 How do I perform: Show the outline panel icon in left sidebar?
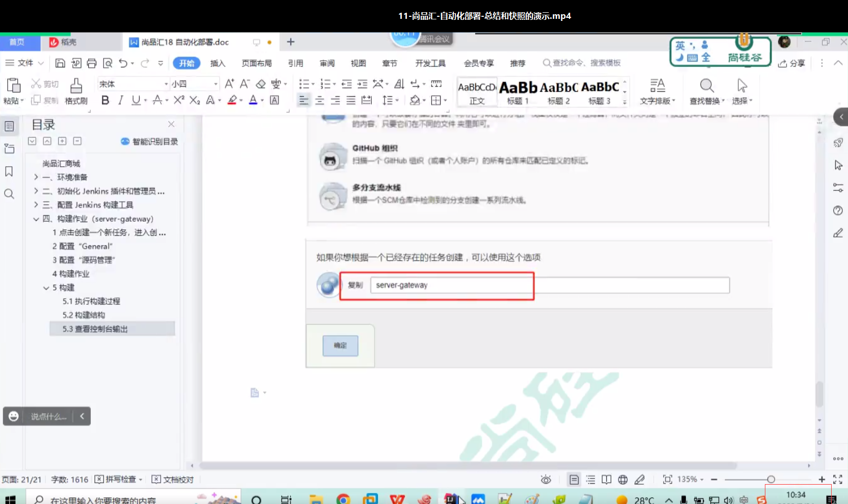9,126
